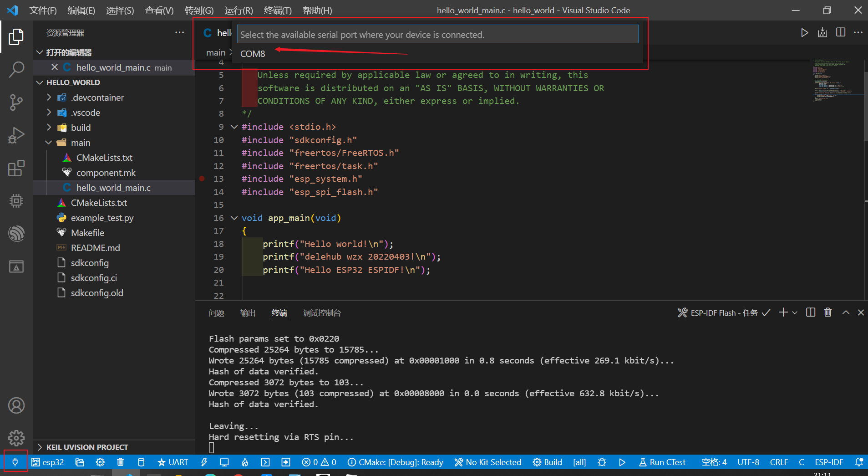Expand the .vscode folder
Image resolution: width=868 pixels, height=476 pixels.
click(49, 113)
